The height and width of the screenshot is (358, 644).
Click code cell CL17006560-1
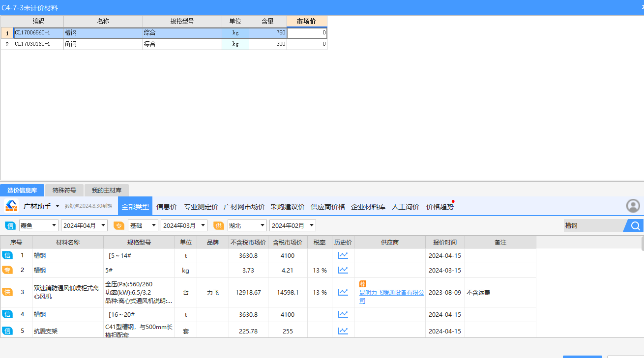(39, 33)
